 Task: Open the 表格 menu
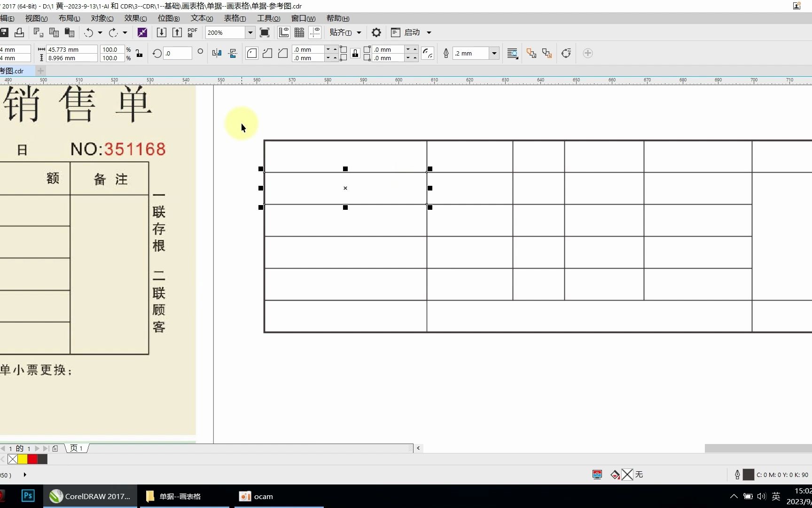[x=234, y=18]
